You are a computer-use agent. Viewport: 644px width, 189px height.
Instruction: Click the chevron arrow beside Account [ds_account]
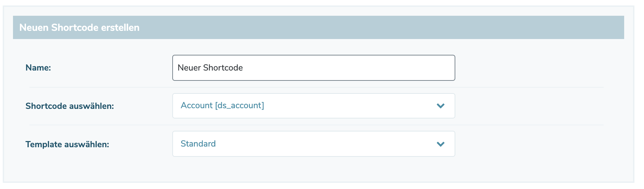(441, 106)
